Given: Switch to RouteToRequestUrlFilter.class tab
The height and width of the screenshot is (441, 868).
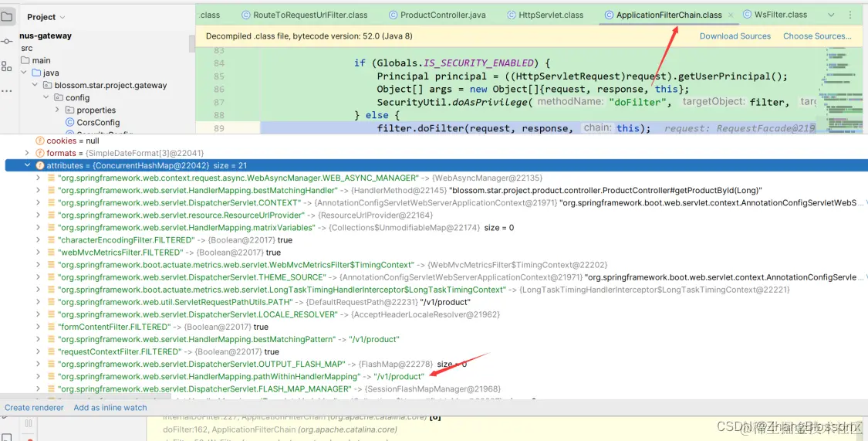Looking at the screenshot, I should coord(305,15).
